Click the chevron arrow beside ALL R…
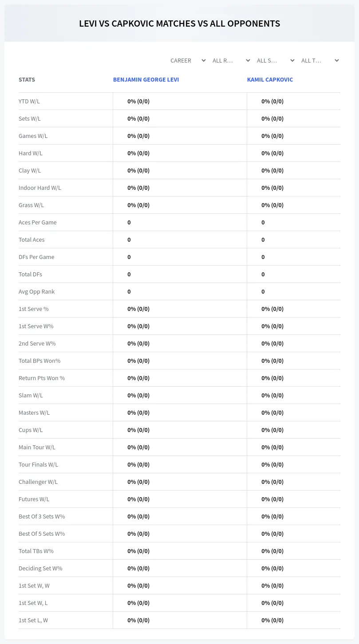The height and width of the screenshot is (644, 359). pos(248,60)
